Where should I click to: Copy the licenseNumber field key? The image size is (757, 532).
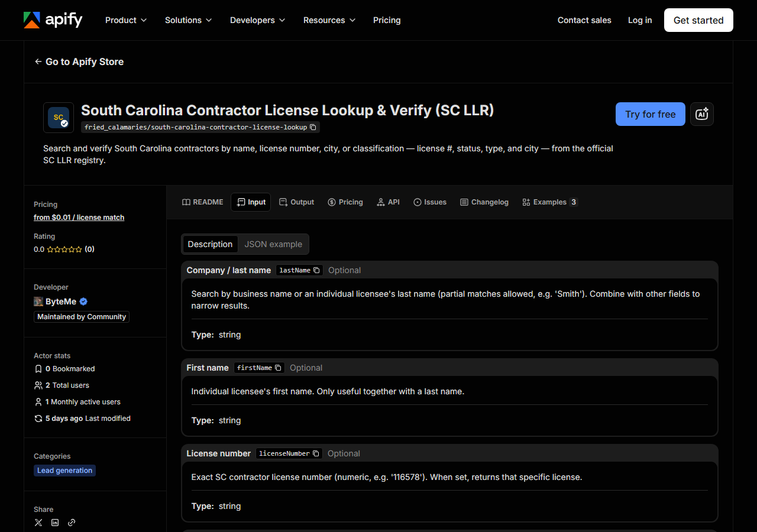[x=316, y=453]
